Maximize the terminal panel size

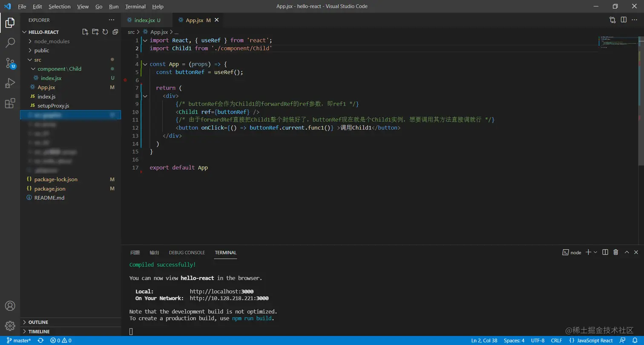tap(627, 252)
